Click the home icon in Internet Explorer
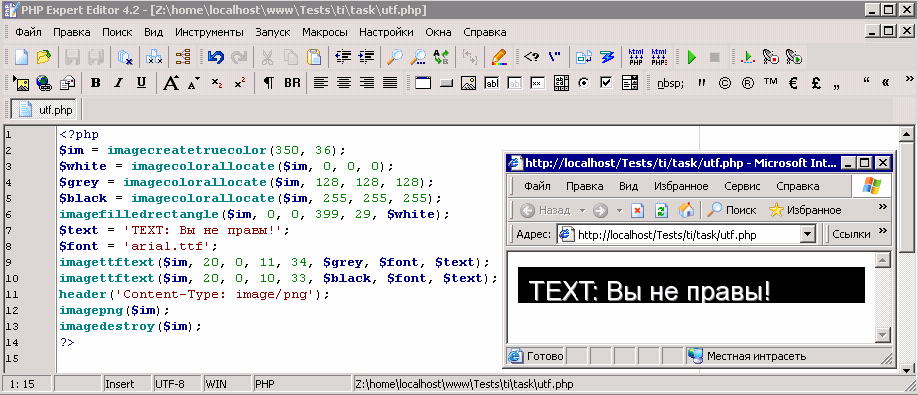 point(686,210)
